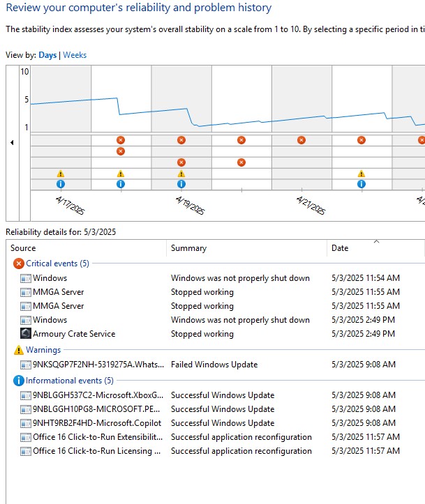Click the icon of the 9NKSQGP7F2NH Whats... warning
425x504 pixels.
click(25, 365)
